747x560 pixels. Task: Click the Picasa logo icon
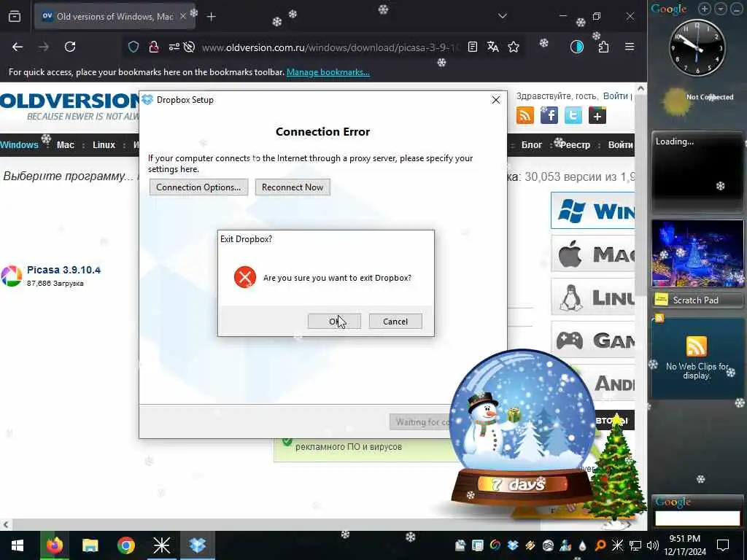12,276
